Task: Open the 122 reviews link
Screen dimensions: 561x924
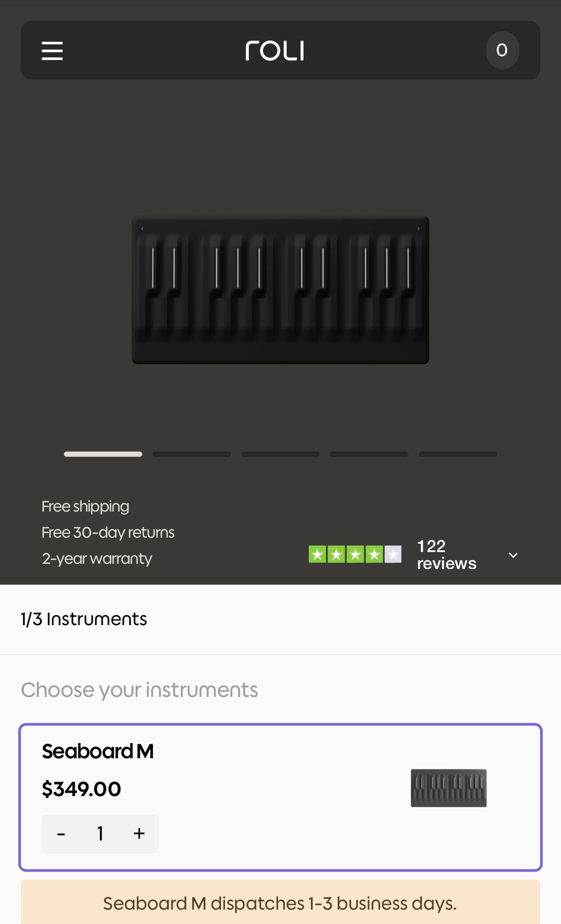Action: click(x=446, y=554)
